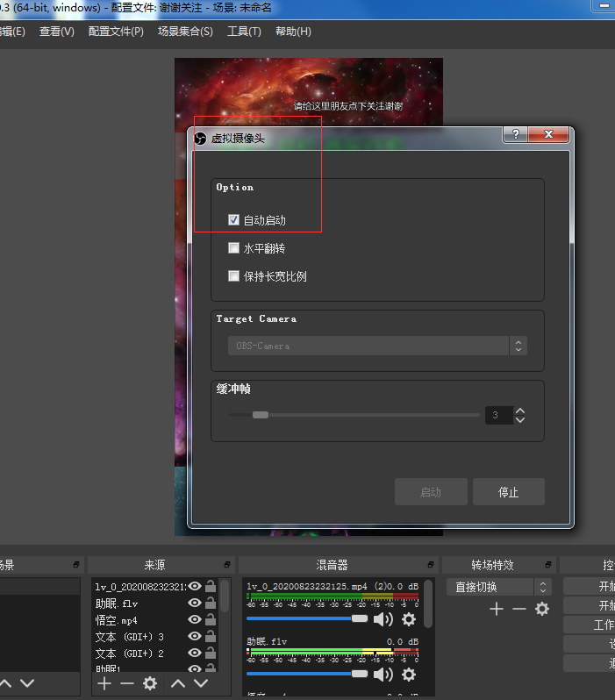The height and width of the screenshot is (700, 615).
Task: Uncheck the 自动启动 checkbox
Action: [x=234, y=220]
